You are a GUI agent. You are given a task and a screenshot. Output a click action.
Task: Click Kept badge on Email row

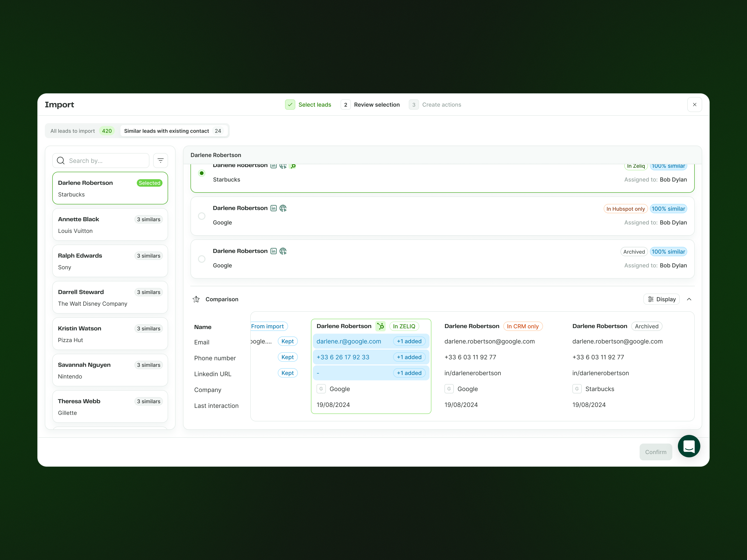[x=287, y=341]
